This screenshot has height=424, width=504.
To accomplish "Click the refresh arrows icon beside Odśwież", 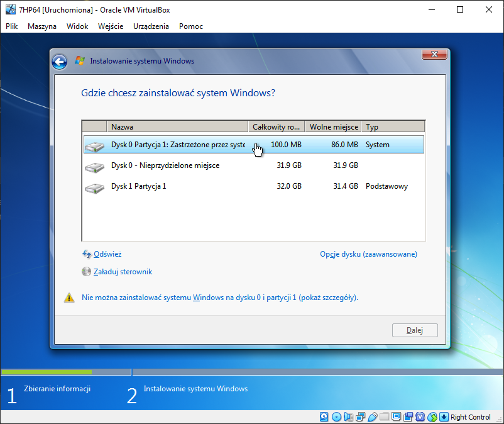I will point(87,254).
